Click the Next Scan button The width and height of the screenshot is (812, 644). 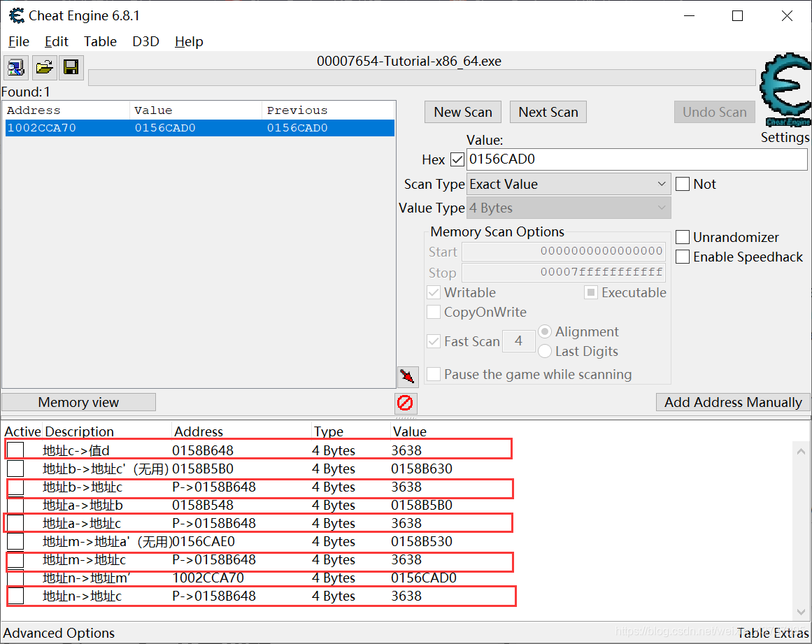click(x=548, y=113)
